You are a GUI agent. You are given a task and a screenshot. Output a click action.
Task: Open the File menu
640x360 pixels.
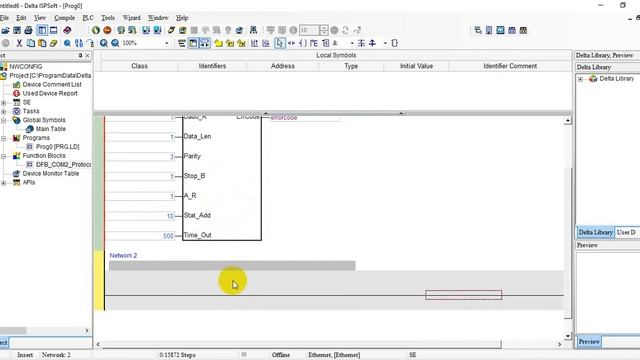pyautogui.click(x=4, y=18)
